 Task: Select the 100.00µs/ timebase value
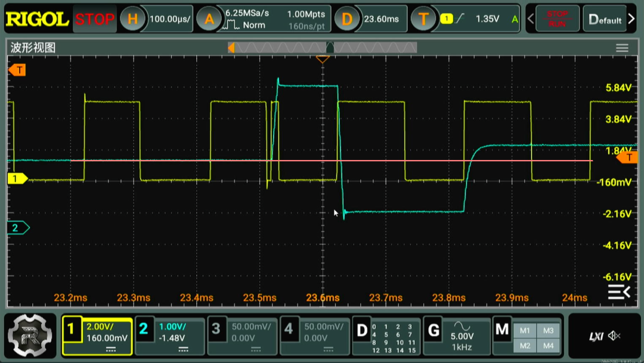tap(169, 19)
